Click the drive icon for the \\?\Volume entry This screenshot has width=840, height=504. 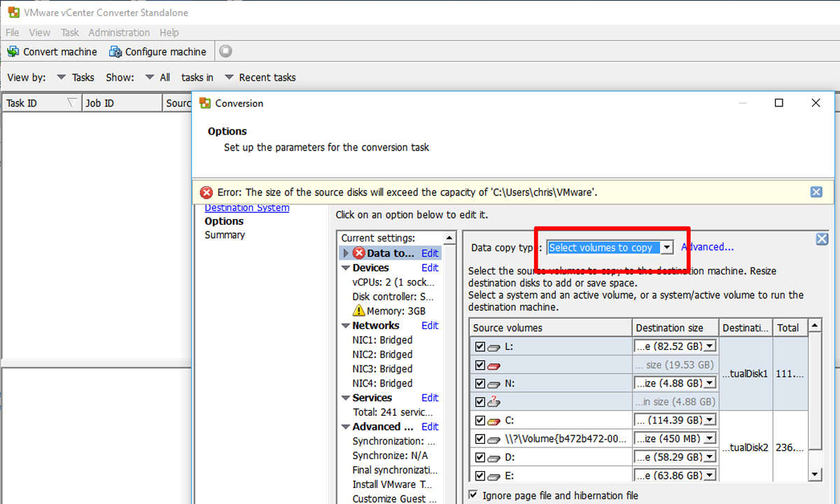pos(494,439)
